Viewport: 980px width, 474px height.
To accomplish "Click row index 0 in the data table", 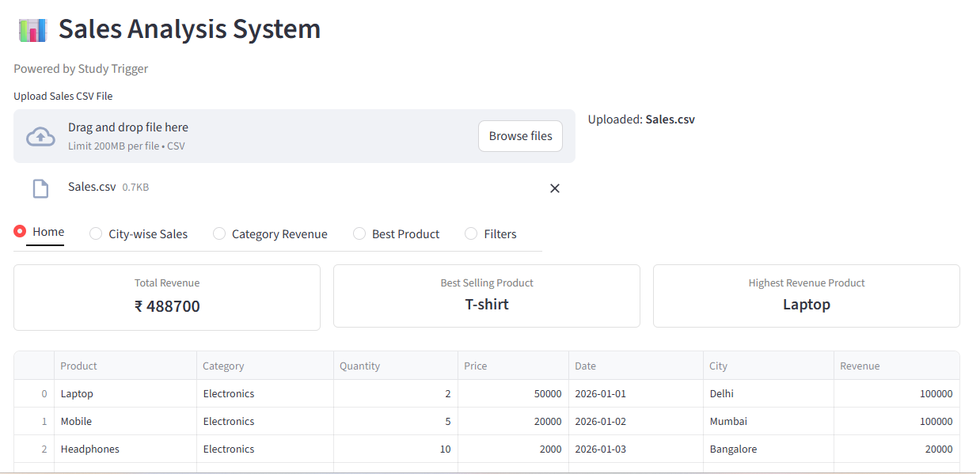I will [x=43, y=393].
